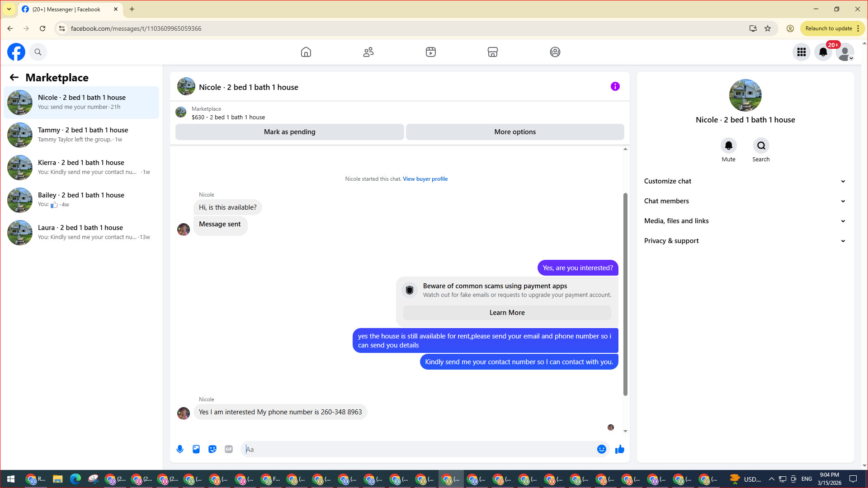Click the chat scrollbar thumb
Image resolution: width=868 pixels, height=488 pixels.
[625, 294]
